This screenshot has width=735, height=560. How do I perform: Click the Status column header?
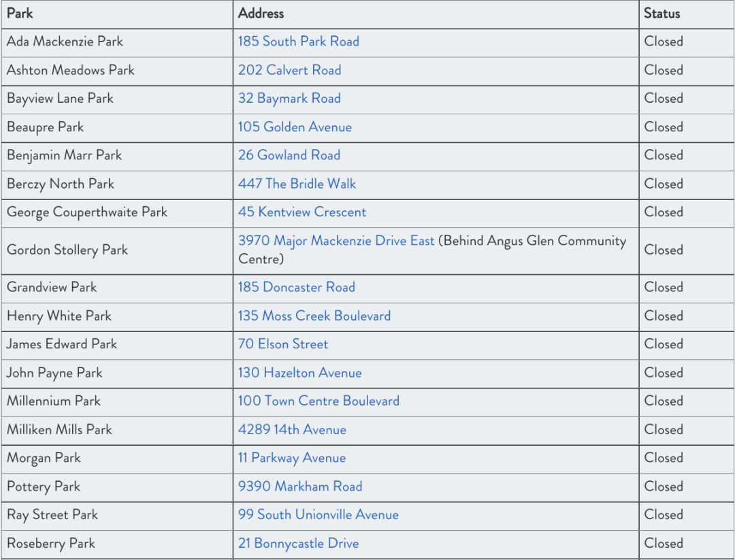pyautogui.click(x=661, y=14)
